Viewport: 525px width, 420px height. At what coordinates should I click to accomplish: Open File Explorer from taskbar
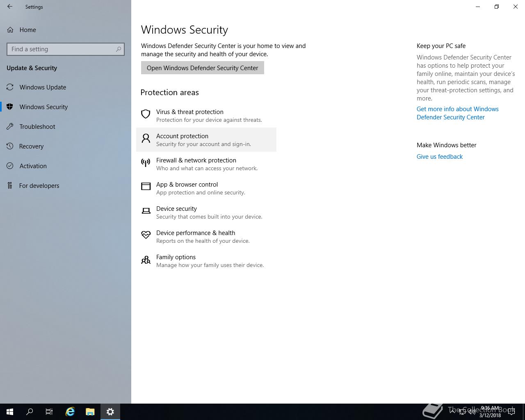point(90,412)
